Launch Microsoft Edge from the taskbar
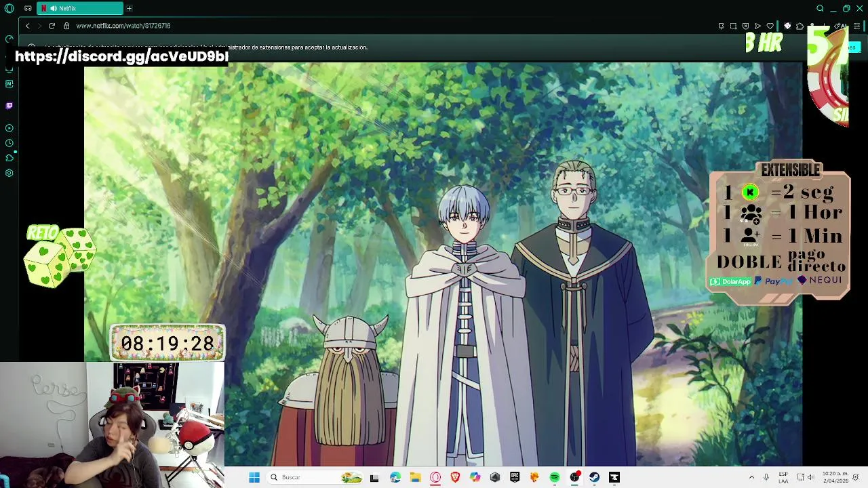The height and width of the screenshot is (488, 868). (x=395, y=477)
